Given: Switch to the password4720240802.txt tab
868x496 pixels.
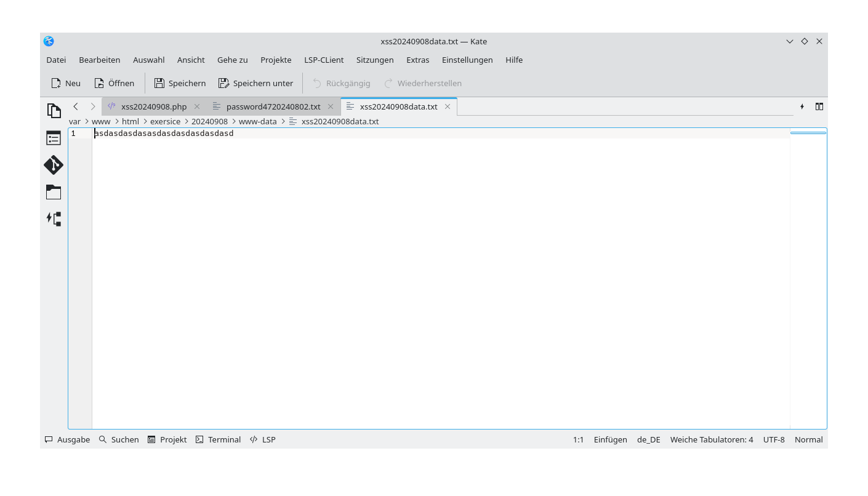Looking at the screenshot, I should pyautogui.click(x=273, y=106).
